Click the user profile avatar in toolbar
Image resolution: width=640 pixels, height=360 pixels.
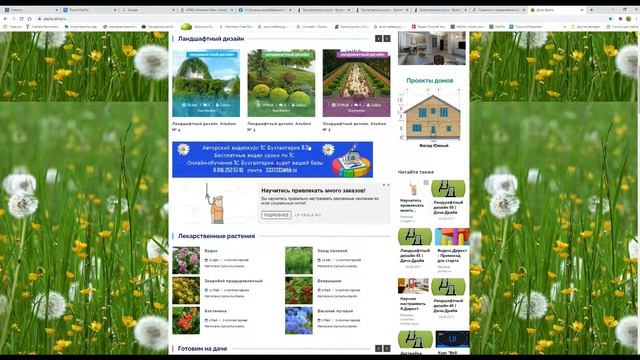click(629, 19)
